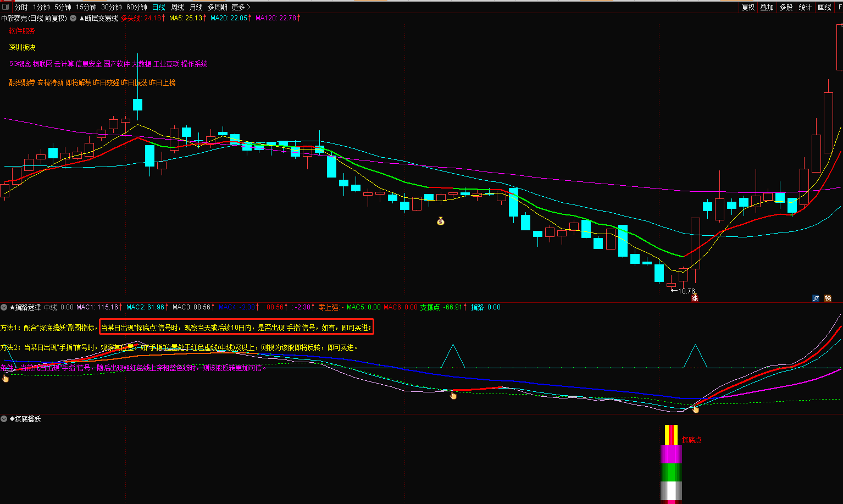Click the MAC3: 88.56 value
Image resolution: width=843 pixels, height=504 pixels.
coord(194,307)
